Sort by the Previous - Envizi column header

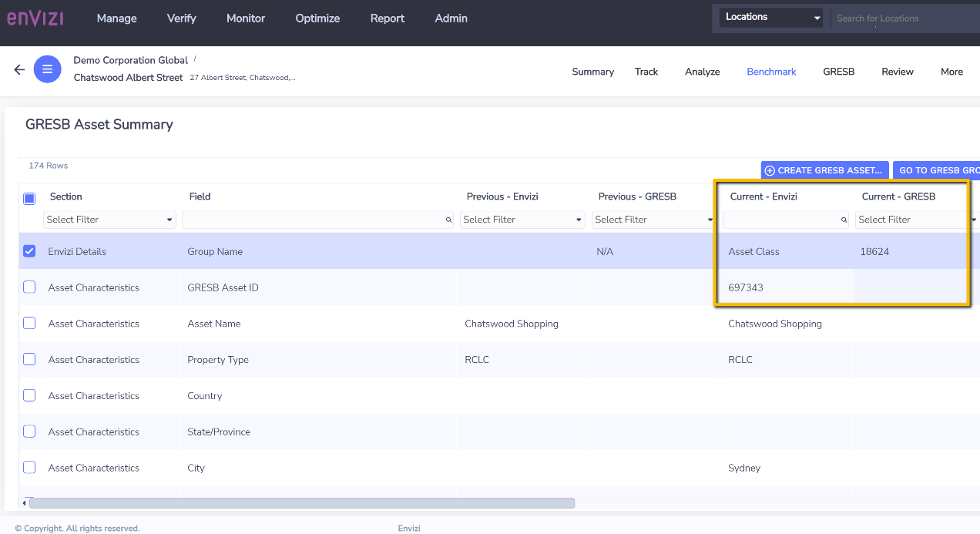click(x=502, y=196)
